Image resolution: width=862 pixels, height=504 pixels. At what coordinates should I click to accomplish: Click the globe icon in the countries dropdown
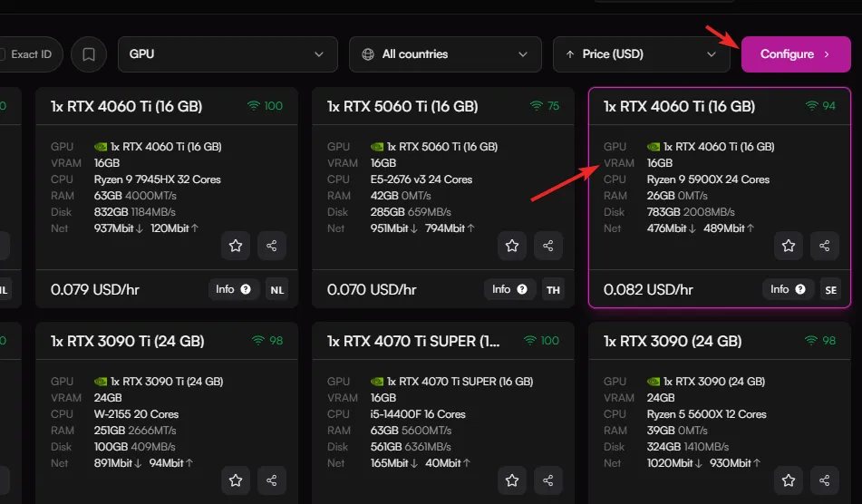(x=368, y=54)
